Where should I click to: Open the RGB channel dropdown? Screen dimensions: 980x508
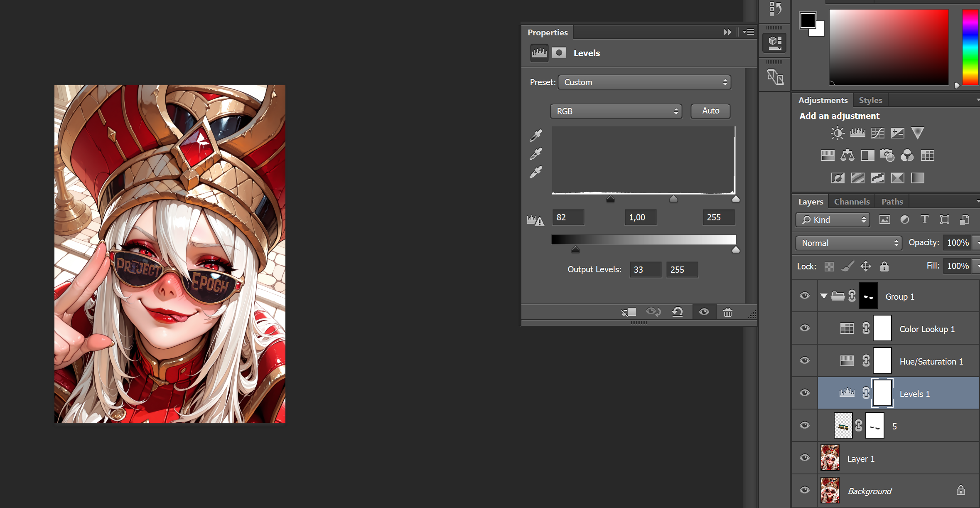(x=616, y=111)
